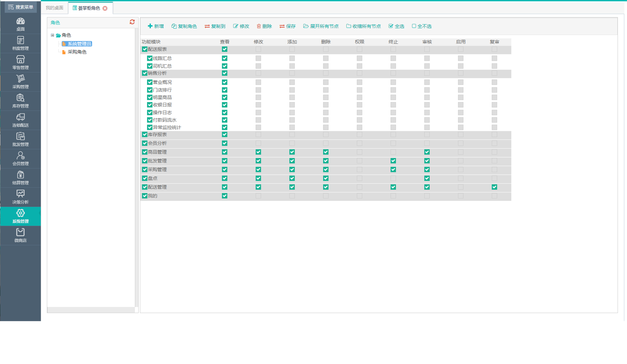Uncheck 查看 permission for 司机汇总
This screenshot has height=364, width=627.
coord(225,66)
